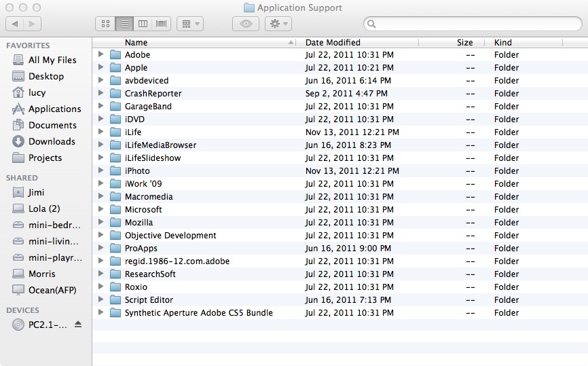Select list view toggle button
Screen dimensions: 588x366
pos(124,24)
